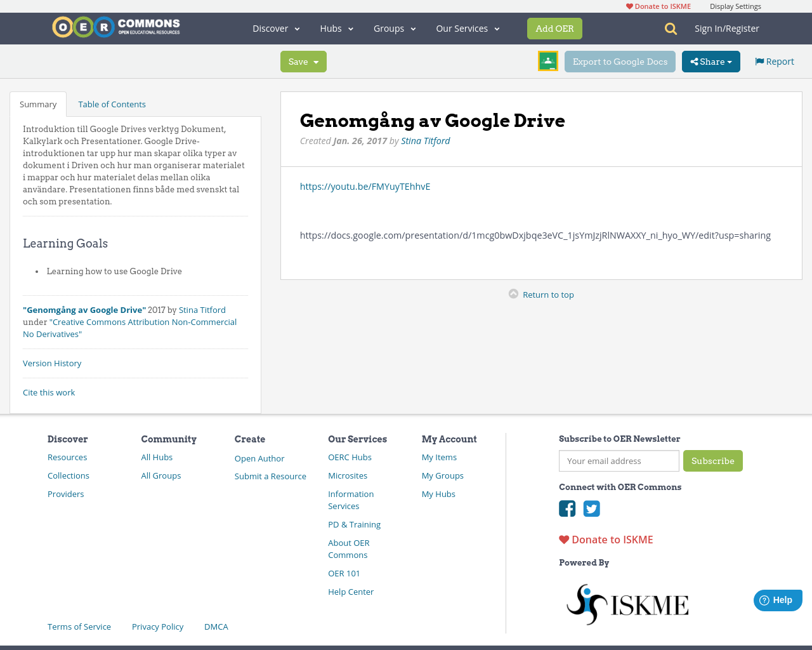Screen dimensions: 812x650
Task: Open footer My Hubs link
Action: [x=438, y=494]
